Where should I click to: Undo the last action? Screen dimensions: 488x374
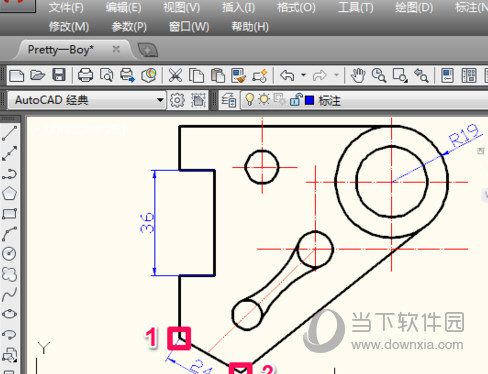coord(287,76)
